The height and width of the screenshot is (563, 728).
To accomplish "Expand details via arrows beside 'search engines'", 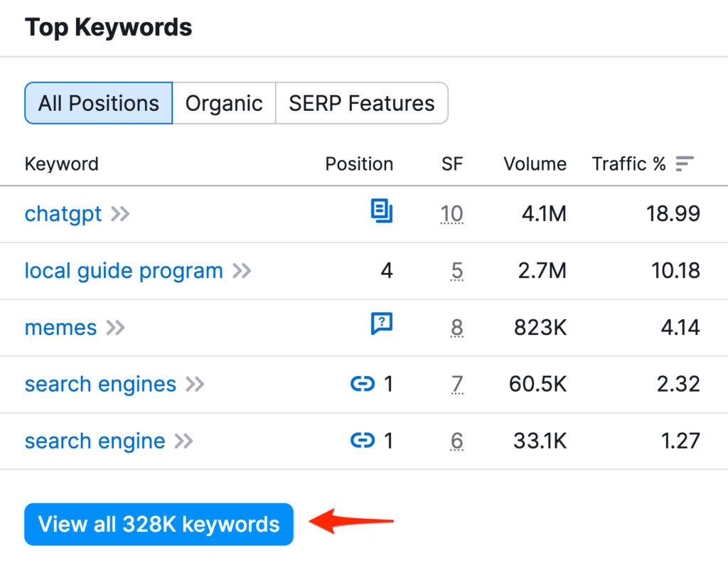I will coord(193,384).
